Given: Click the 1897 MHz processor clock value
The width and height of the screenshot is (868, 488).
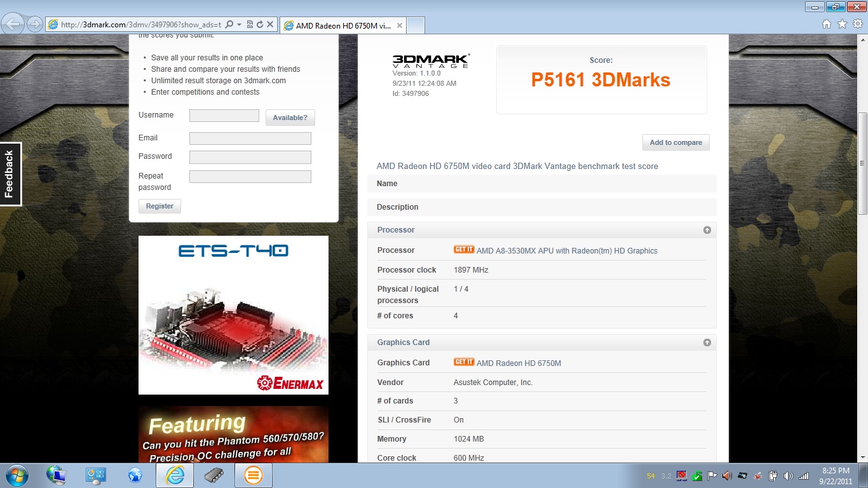Looking at the screenshot, I should pyautogui.click(x=471, y=270).
